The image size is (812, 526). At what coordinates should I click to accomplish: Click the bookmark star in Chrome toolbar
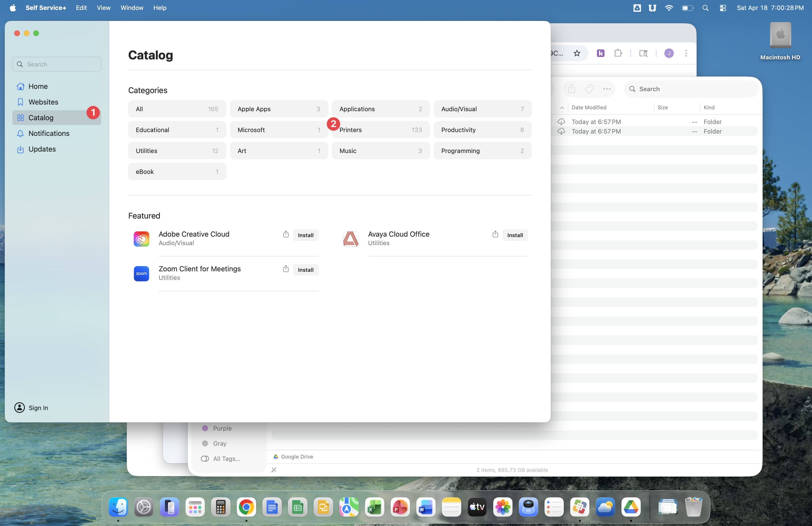576,53
